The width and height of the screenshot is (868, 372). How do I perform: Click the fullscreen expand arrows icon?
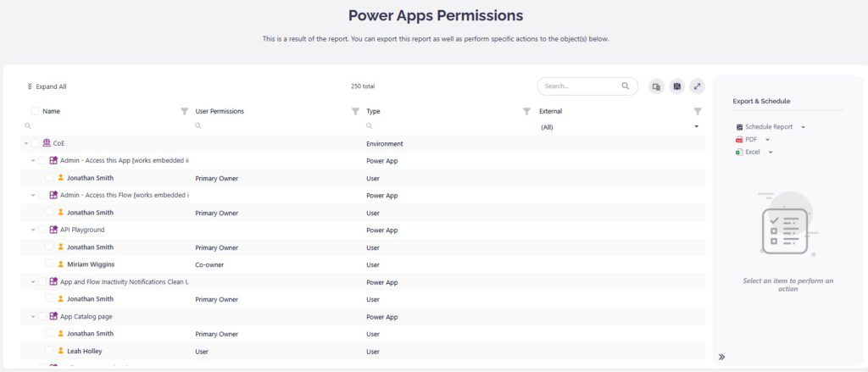pyautogui.click(x=697, y=86)
